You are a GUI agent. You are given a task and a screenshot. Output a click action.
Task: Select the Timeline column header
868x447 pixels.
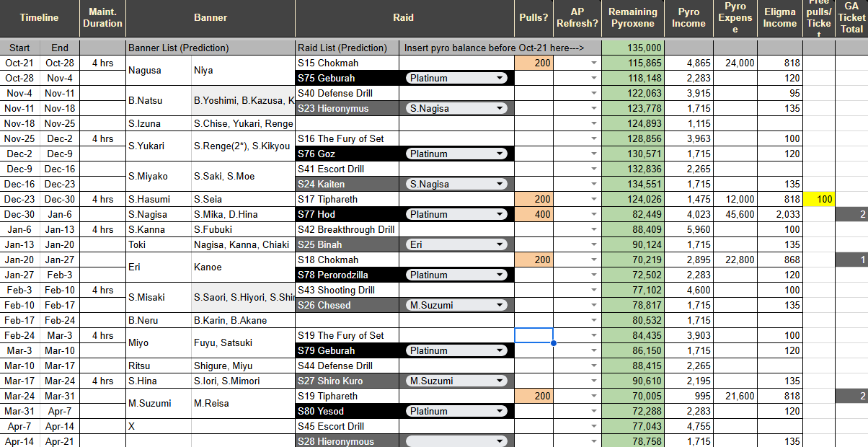coord(40,18)
